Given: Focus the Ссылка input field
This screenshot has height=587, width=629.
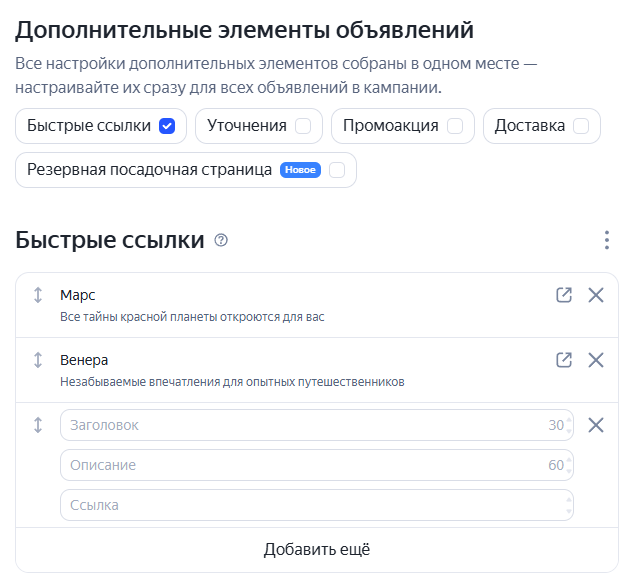Looking at the screenshot, I should 317,505.
